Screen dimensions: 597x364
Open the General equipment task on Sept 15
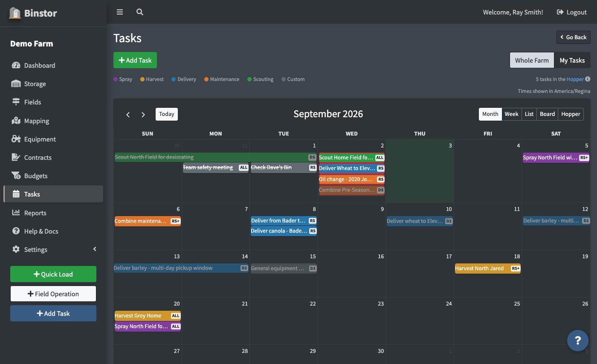pos(284,268)
